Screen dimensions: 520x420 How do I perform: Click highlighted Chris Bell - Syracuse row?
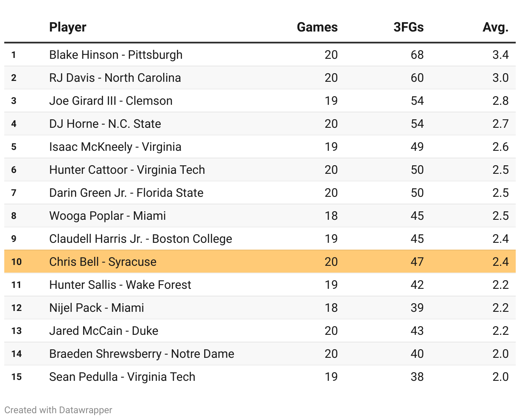pyautogui.click(x=103, y=262)
